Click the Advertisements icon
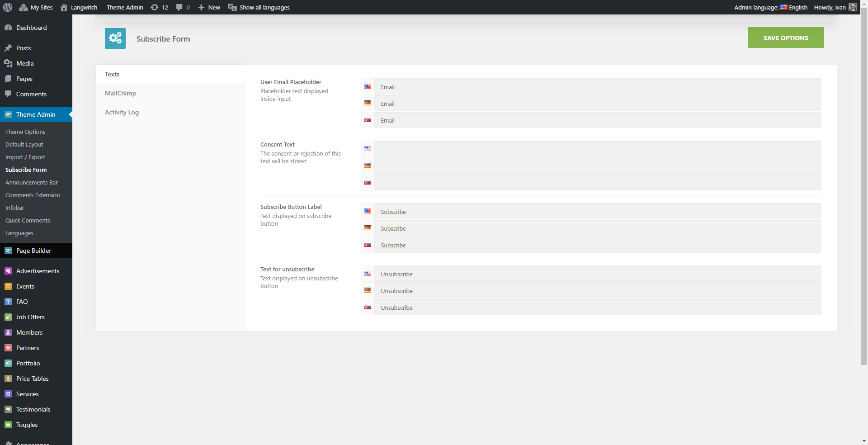 [x=8, y=271]
